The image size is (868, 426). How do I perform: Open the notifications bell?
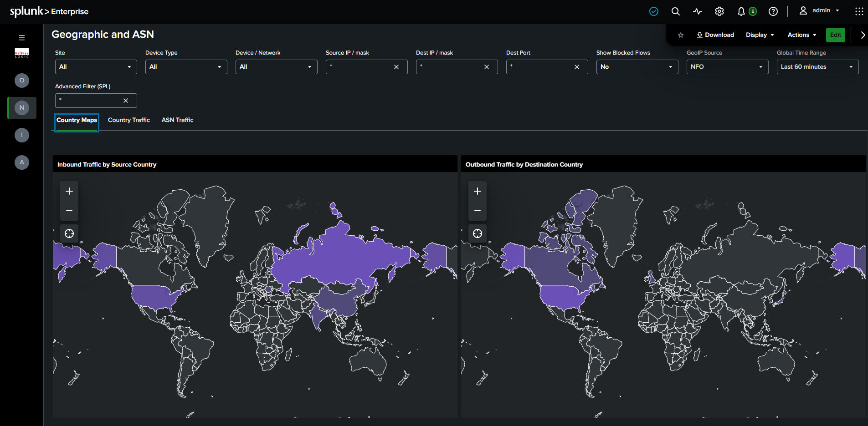(x=741, y=11)
